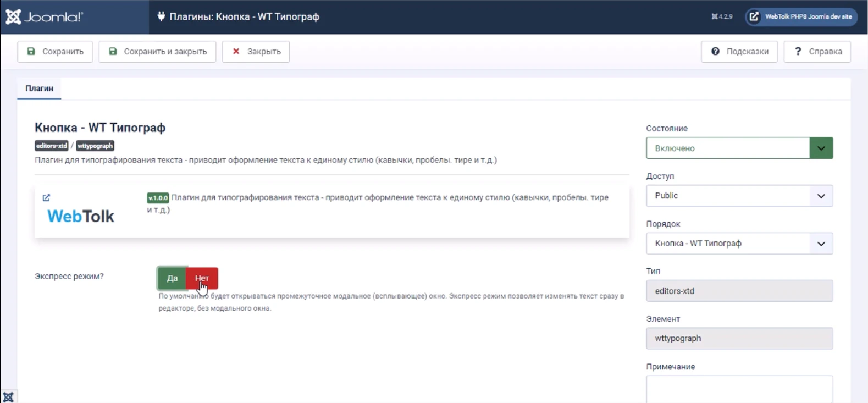Click the Экспресс режим? label
This screenshot has width=868, height=403.
point(69,276)
